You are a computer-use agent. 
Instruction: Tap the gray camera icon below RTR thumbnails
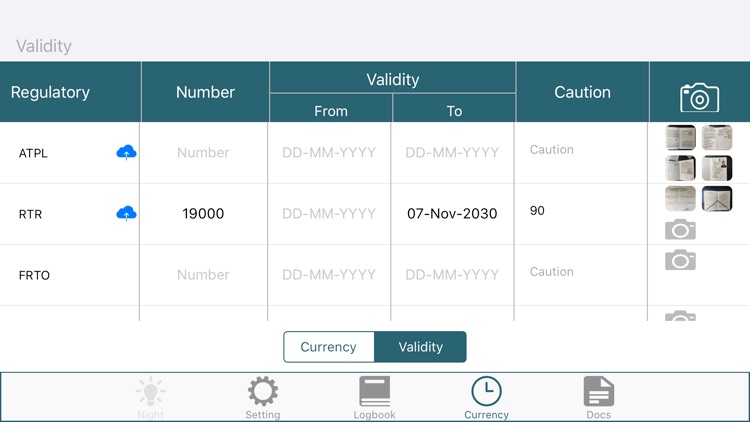[x=680, y=230]
